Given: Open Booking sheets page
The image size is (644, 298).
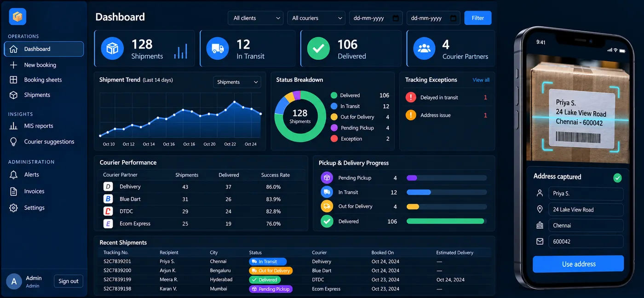Looking at the screenshot, I should pos(43,80).
